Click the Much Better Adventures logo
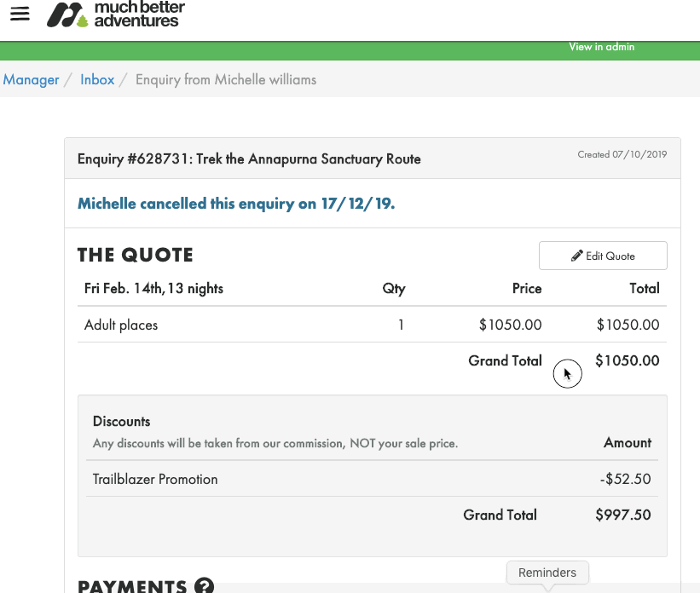The height and width of the screenshot is (593, 700). (x=114, y=14)
